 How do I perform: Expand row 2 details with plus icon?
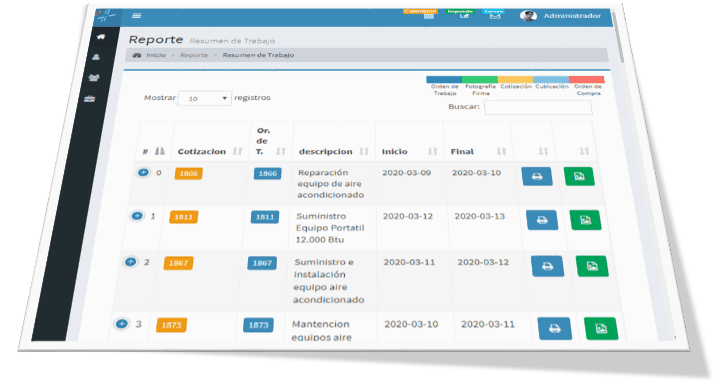[x=130, y=262]
